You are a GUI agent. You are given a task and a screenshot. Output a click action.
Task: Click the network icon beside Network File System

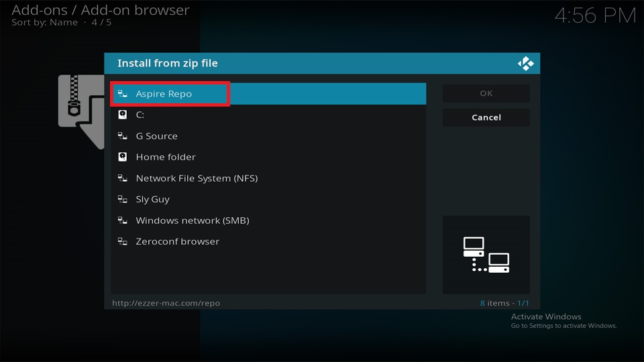tap(122, 178)
